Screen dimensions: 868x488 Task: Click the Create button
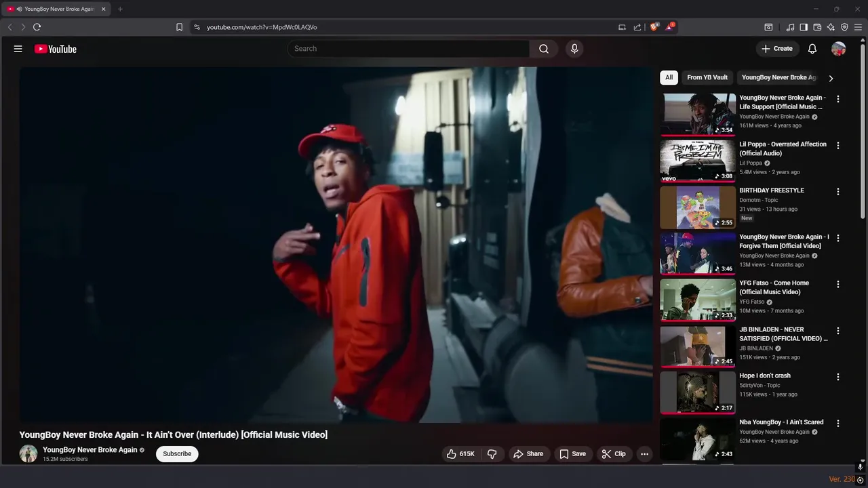click(777, 49)
